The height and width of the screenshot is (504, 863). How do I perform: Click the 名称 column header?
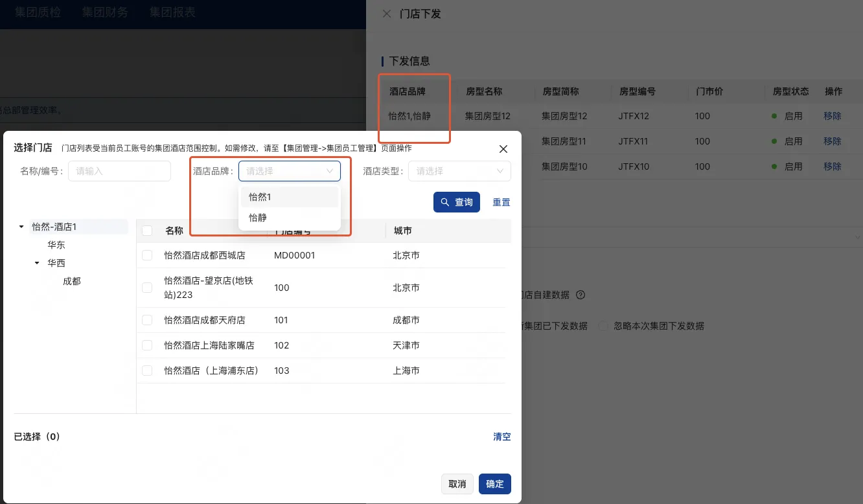tap(174, 231)
